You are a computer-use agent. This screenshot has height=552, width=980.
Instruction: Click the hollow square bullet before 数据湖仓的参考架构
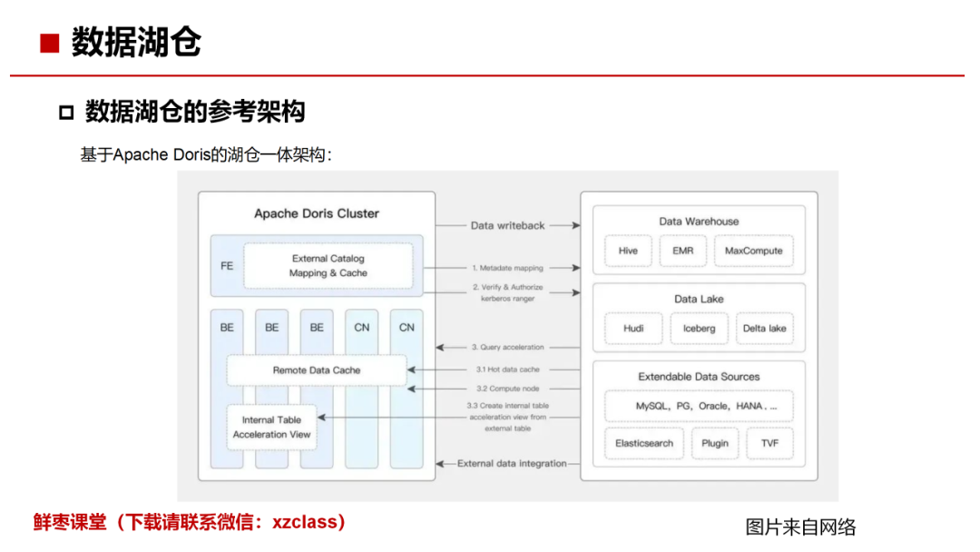[x=65, y=113]
